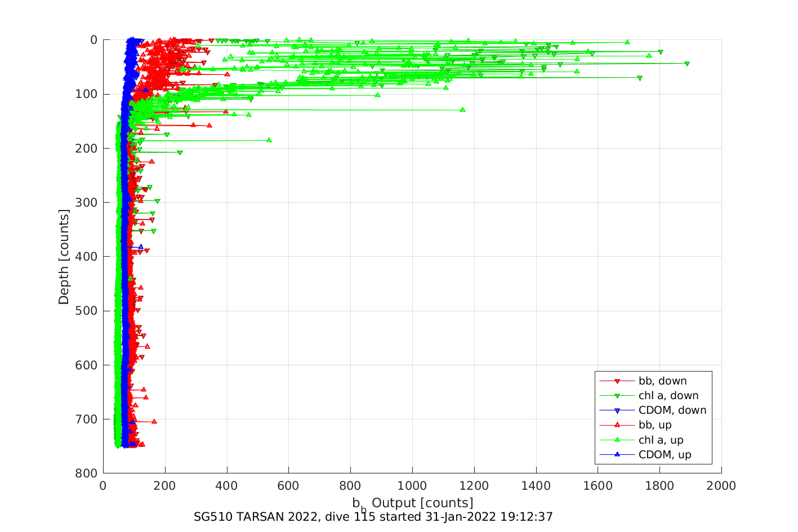This screenshot has height=532, width=798.
Task: Click the blue up-triangle marker in legend
Action: point(617,454)
